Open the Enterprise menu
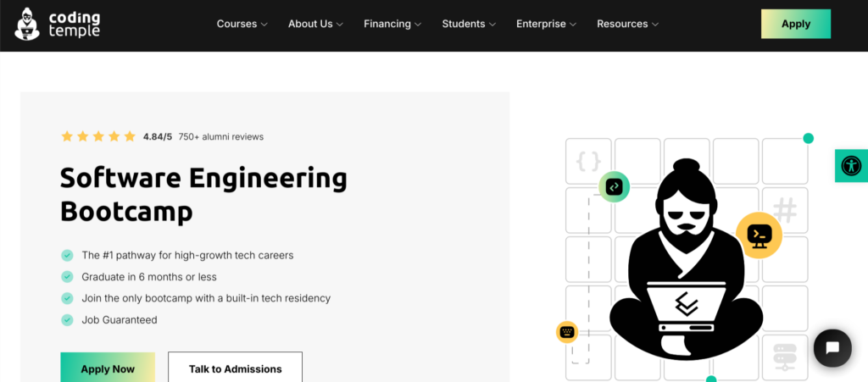The height and width of the screenshot is (382, 868). coord(547,24)
